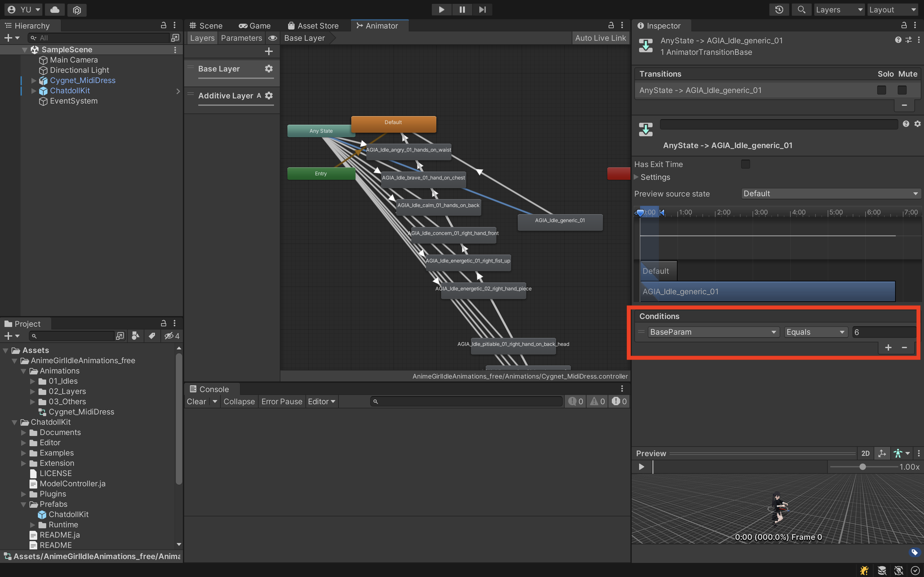Click the Play button in top toolbar
Viewport: 924px width, 577px height.
pyautogui.click(x=441, y=10)
